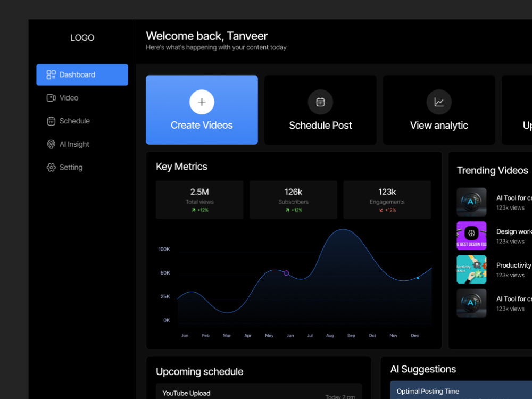Click the Schedule Post card
Screen dimensions: 532x399
pos(320,110)
